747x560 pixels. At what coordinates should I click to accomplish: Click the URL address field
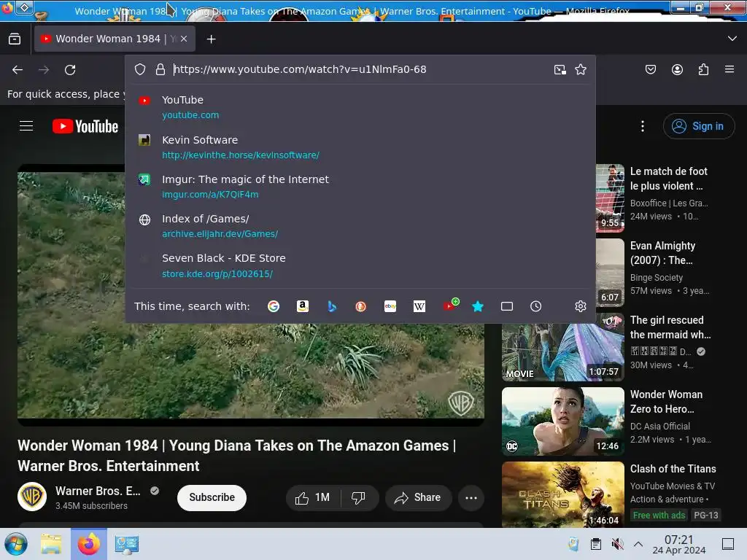[360, 69]
